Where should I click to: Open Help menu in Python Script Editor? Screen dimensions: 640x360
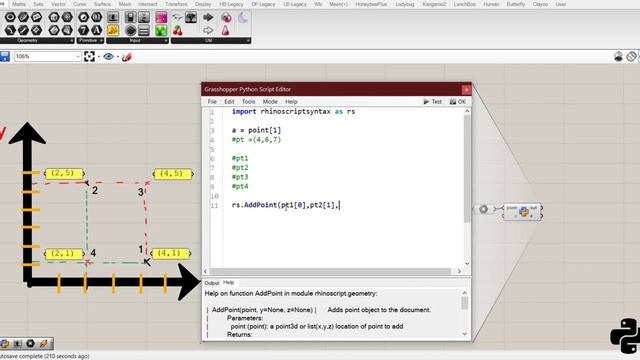pos(291,102)
